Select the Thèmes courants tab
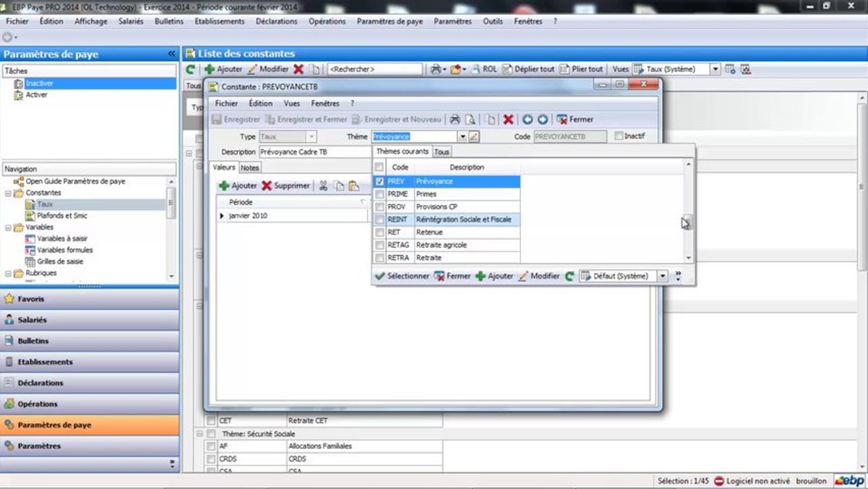 (402, 151)
